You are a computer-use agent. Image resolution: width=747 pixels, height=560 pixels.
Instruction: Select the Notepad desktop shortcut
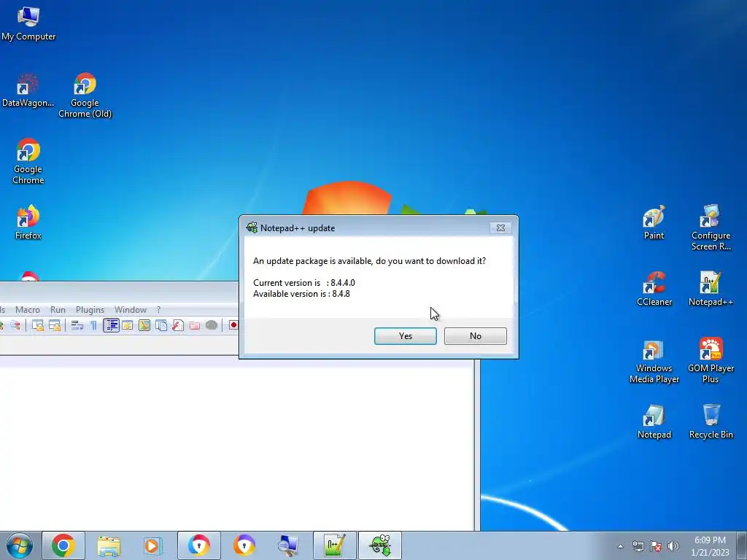(654, 421)
